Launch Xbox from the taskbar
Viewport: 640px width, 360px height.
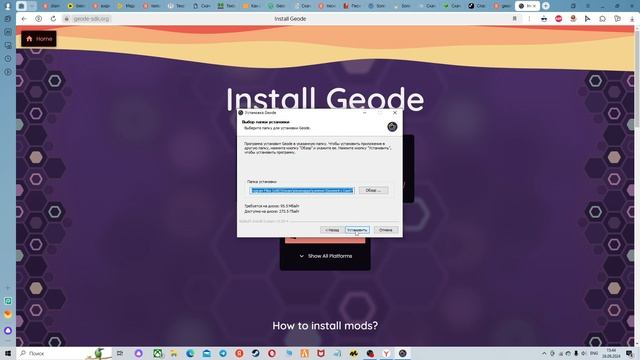(158, 353)
